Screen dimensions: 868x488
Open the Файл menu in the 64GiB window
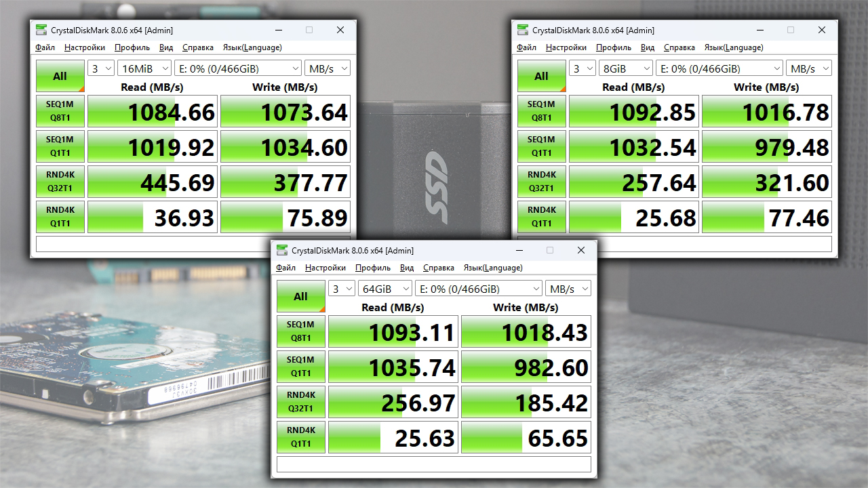coord(285,268)
